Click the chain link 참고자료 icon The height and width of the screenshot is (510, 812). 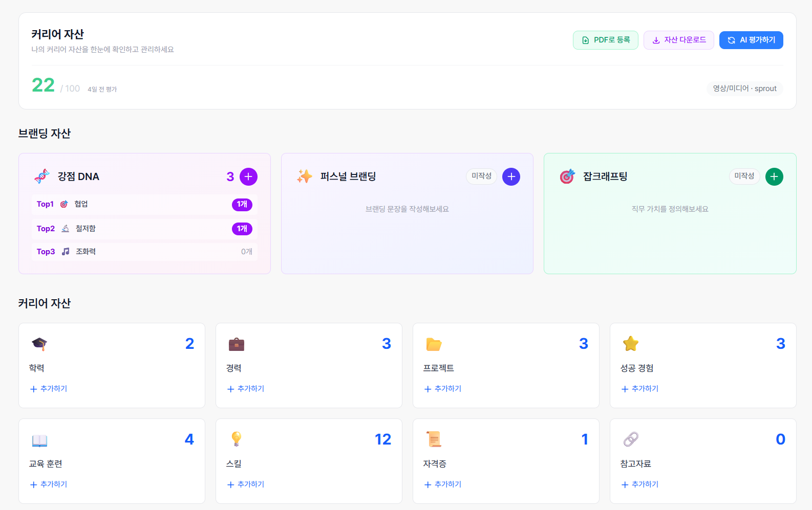click(631, 439)
